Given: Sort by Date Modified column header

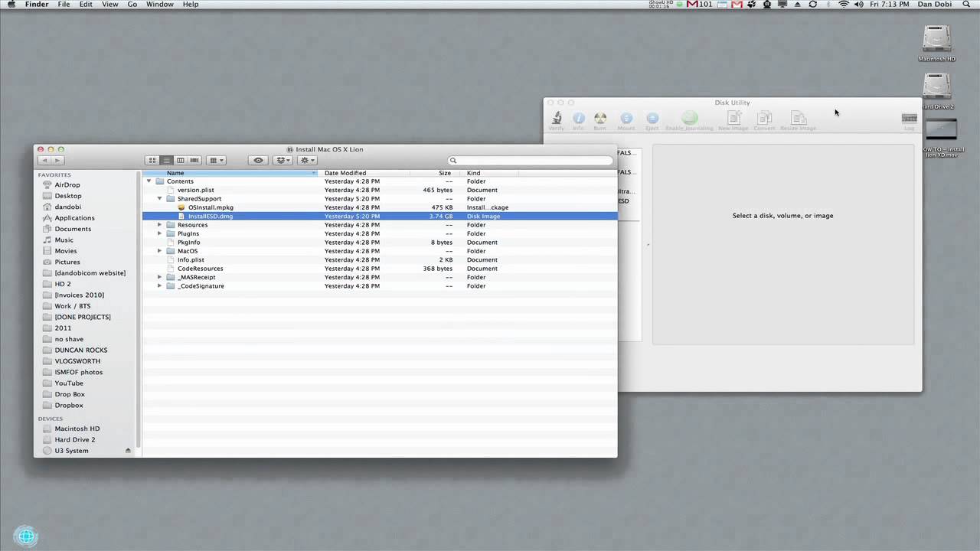Looking at the screenshot, I should (364, 173).
